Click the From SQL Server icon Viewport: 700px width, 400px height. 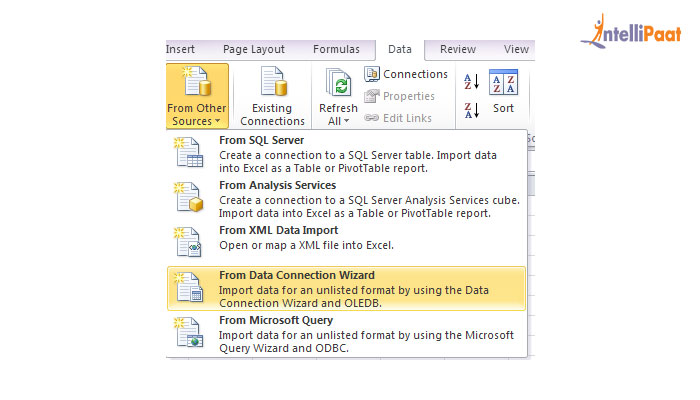point(189,152)
